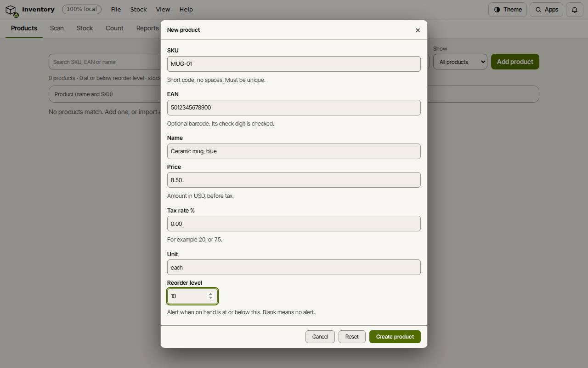Open the Stock menu in menu bar

(x=138, y=10)
